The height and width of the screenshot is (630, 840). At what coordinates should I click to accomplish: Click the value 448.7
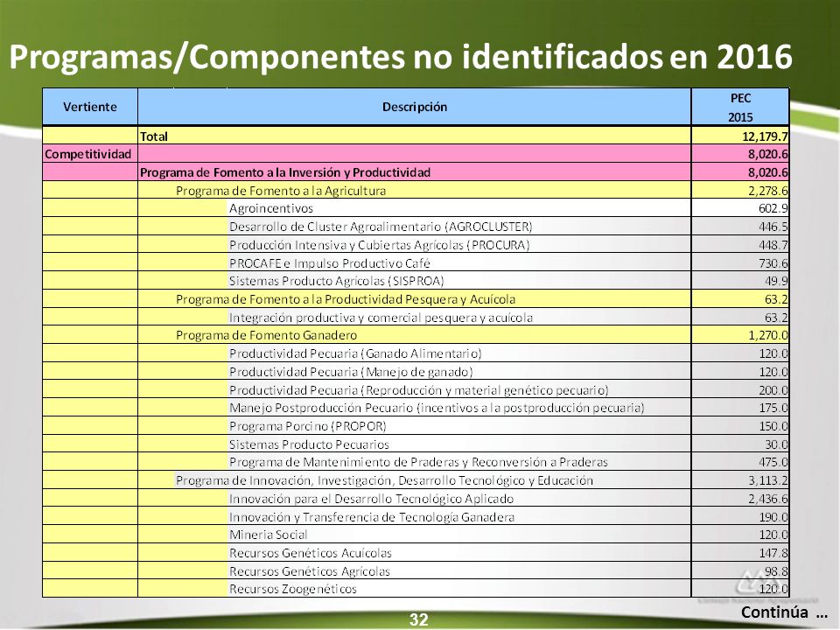click(773, 245)
